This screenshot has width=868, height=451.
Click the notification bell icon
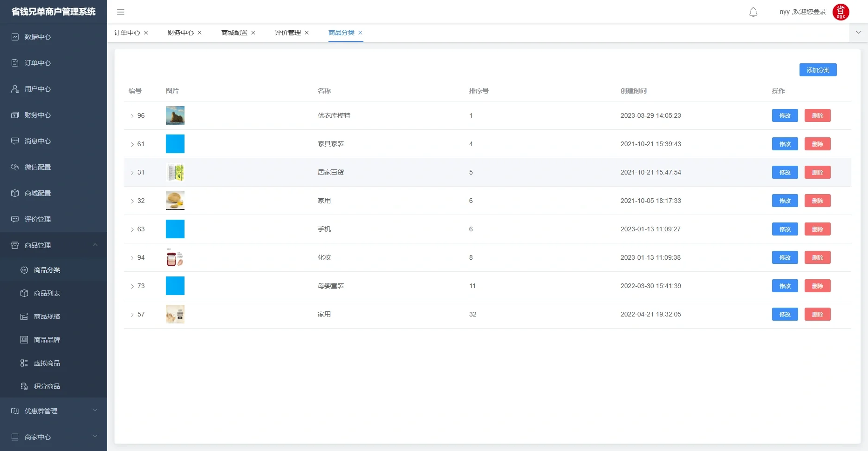click(753, 12)
